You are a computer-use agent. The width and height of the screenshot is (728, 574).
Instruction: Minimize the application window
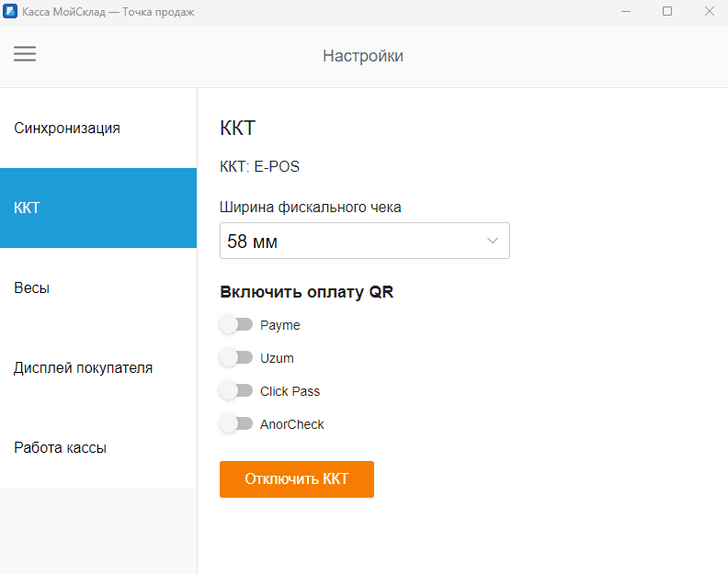click(625, 12)
